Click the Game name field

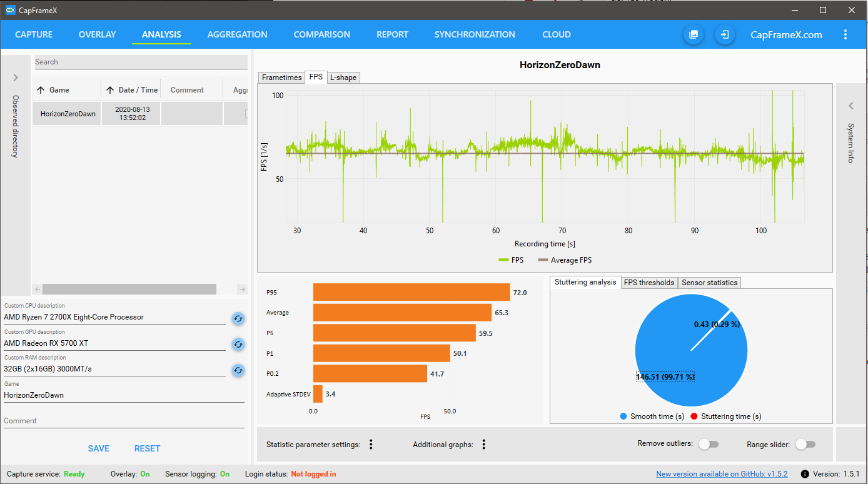point(124,395)
